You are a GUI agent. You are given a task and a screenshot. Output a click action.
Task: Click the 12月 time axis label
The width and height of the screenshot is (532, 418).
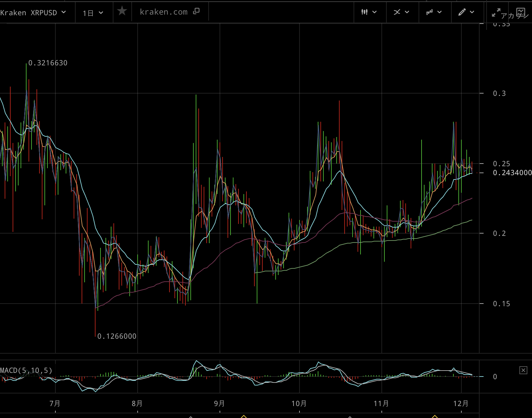pyautogui.click(x=461, y=404)
